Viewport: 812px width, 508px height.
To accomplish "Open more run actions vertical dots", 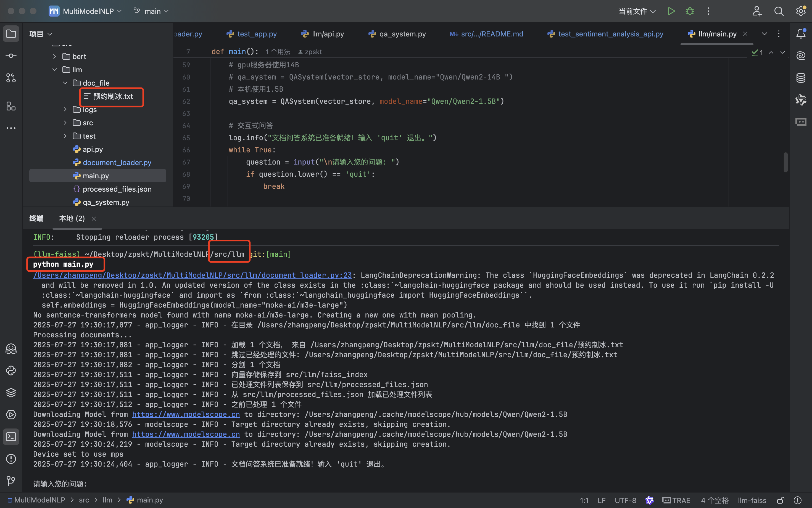I will coord(709,11).
